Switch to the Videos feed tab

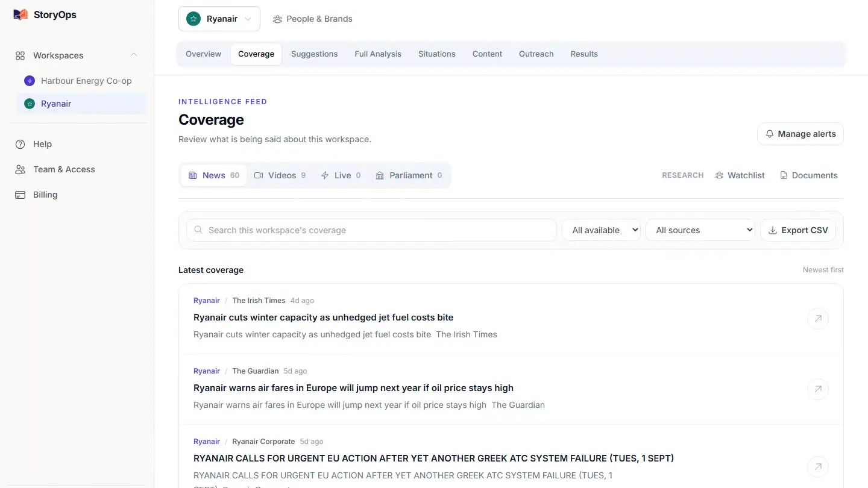[x=280, y=175]
